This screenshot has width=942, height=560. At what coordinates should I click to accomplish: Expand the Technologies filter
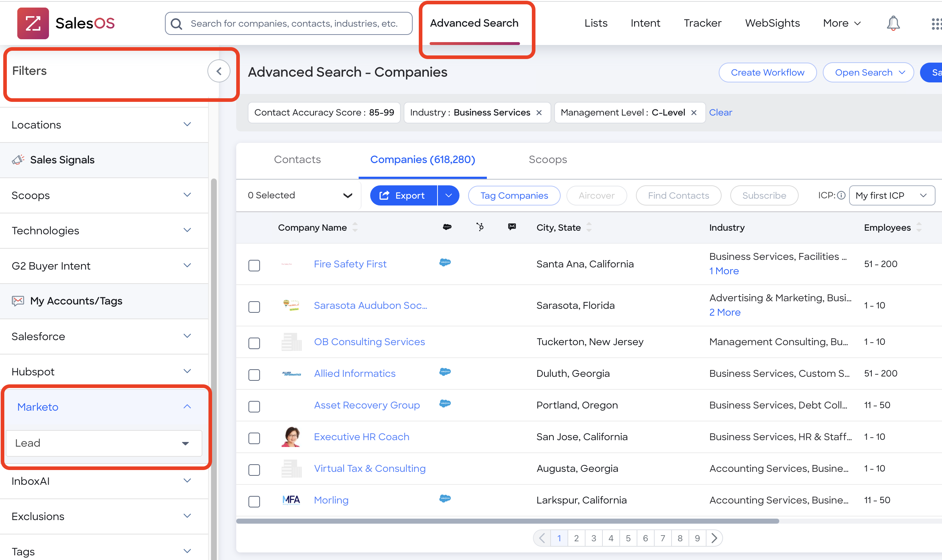coord(104,230)
